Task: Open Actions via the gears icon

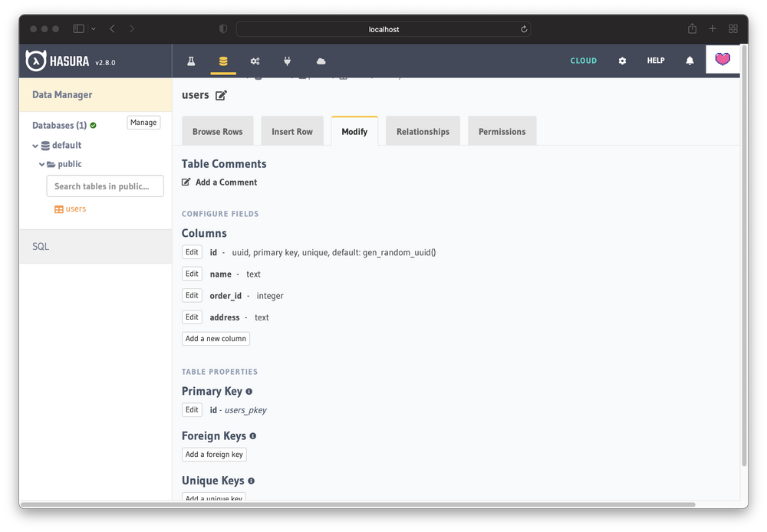Action: (x=255, y=60)
